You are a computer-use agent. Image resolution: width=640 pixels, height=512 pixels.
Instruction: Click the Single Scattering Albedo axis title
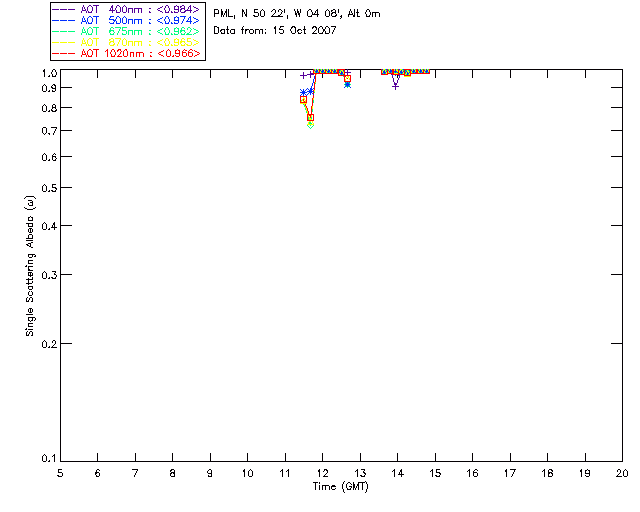click(30, 266)
